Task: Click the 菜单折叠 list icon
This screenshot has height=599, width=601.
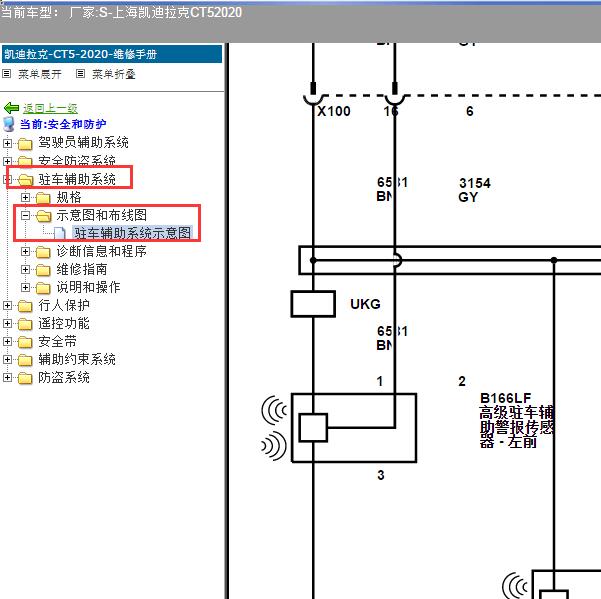Action: 80,73
